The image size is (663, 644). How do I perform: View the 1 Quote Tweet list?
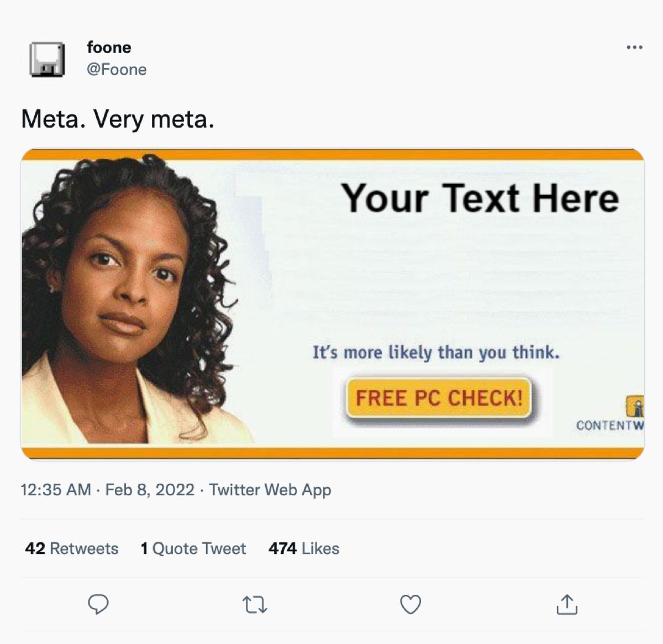(x=193, y=548)
